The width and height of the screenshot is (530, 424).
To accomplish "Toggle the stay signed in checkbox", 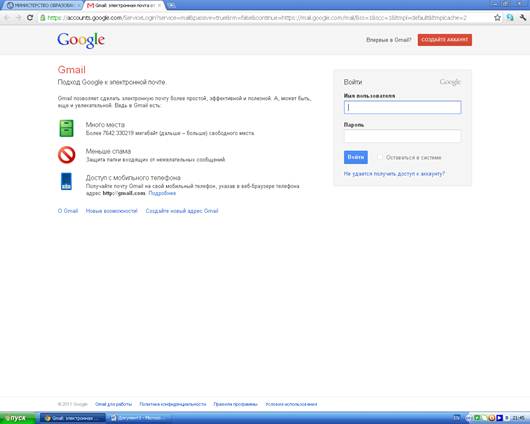I will click(380, 157).
